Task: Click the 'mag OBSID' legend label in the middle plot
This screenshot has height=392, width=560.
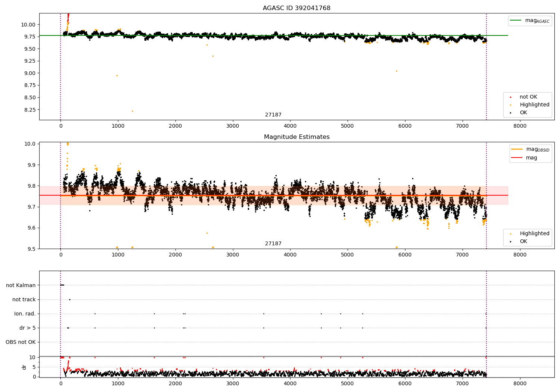Action: [x=538, y=149]
